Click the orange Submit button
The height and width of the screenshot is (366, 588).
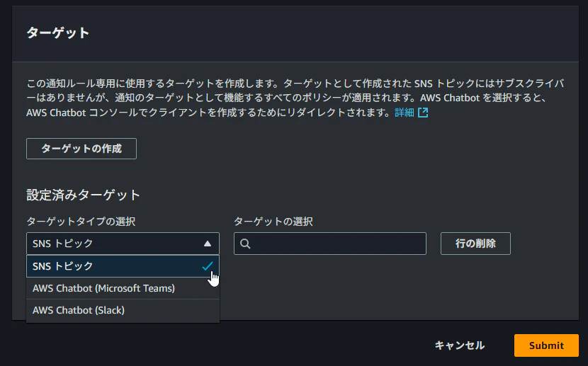[546, 345]
